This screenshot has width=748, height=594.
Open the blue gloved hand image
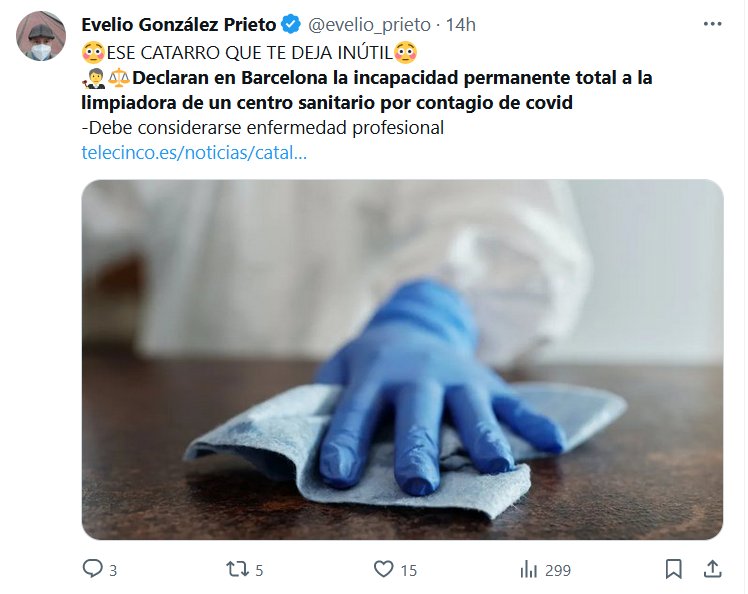(x=403, y=360)
